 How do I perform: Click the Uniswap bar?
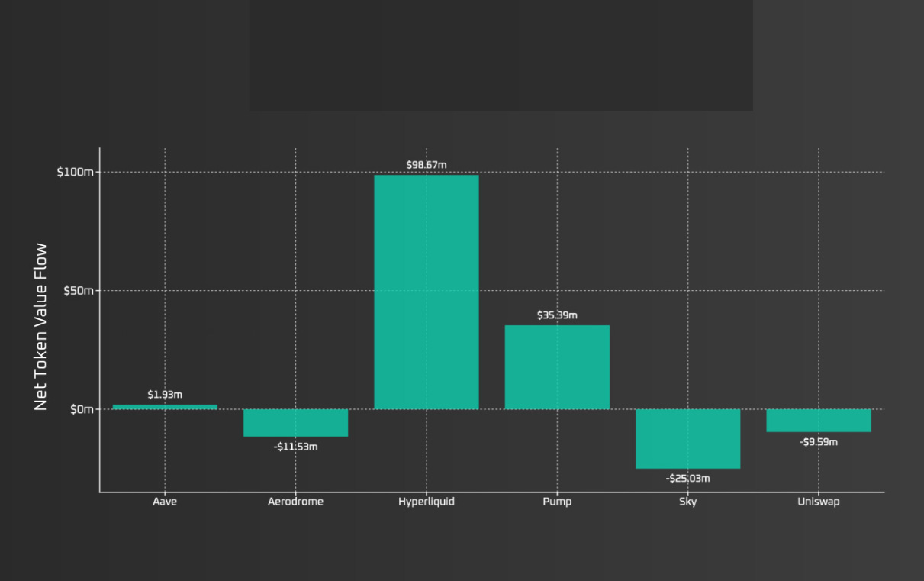pyautogui.click(x=819, y=421)
